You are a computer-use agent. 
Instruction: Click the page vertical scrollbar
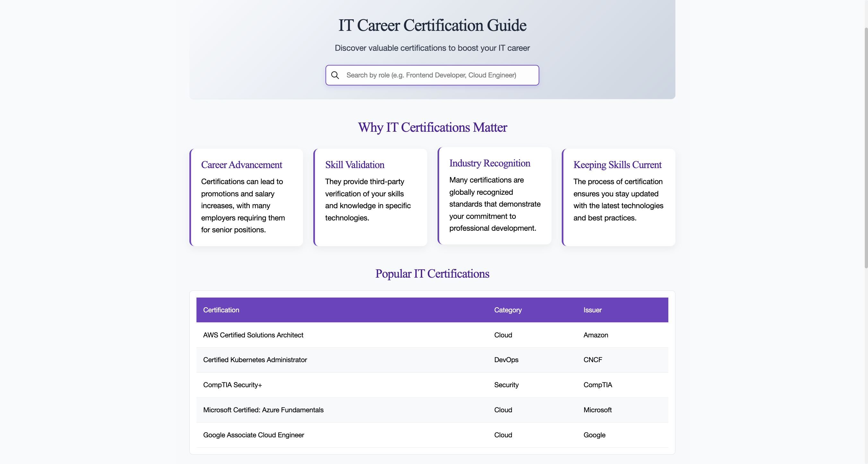(x=866, y=148)
